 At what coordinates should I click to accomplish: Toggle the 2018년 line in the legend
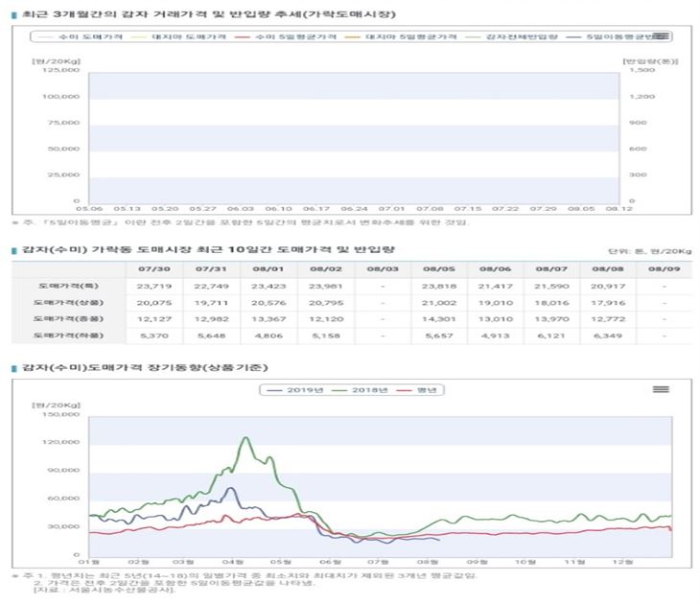[360, 390]
